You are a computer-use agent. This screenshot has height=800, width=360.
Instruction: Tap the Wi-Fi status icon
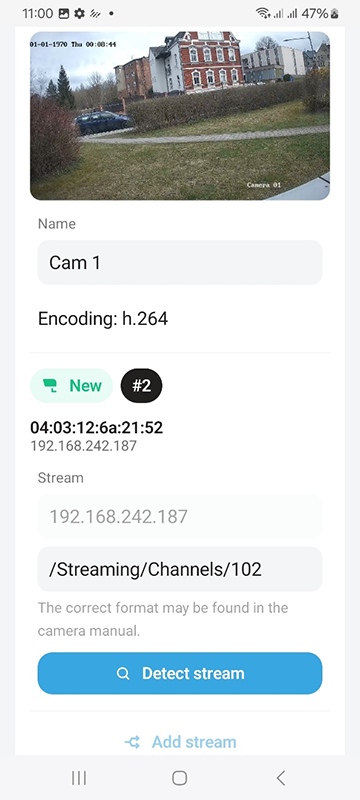pyautogui.click(x=263, y=14)
